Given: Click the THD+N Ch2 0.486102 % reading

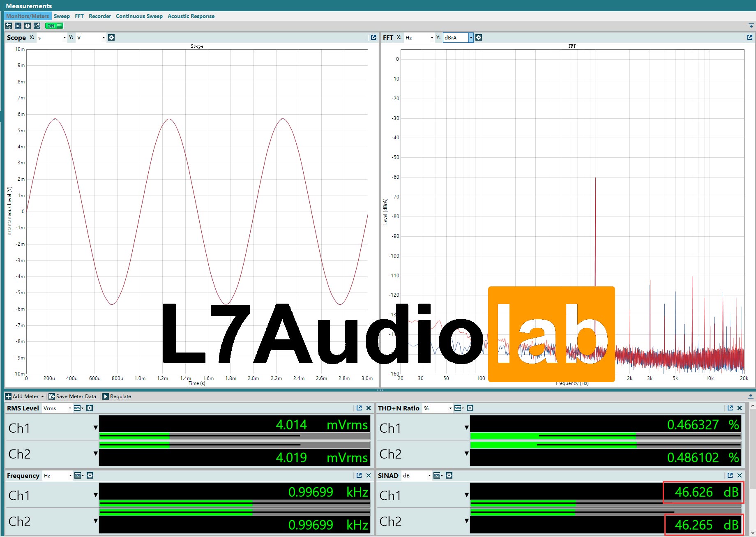Looking at the screenshot, I should pyautogui.click(x=703, y=458).
